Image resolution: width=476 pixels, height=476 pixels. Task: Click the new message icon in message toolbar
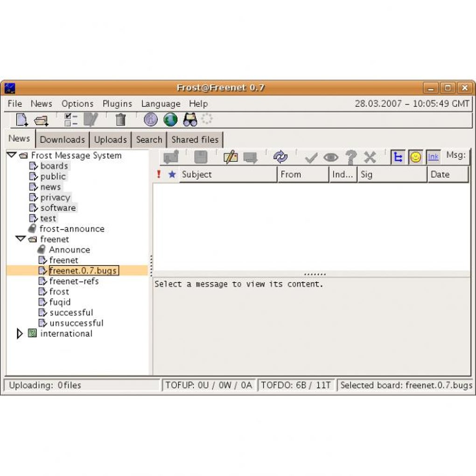171,157
